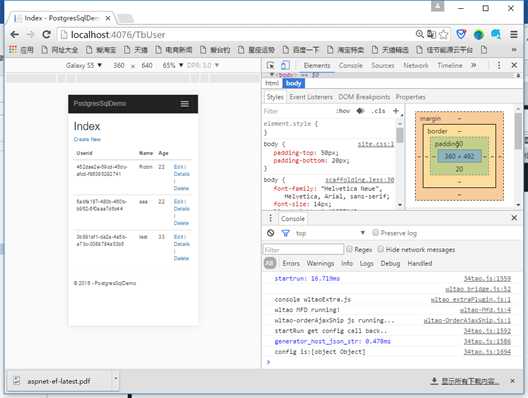Viewport: 528px width, 398px height.
Task: Click the browser forward arrow
Action: coord(30,34)
